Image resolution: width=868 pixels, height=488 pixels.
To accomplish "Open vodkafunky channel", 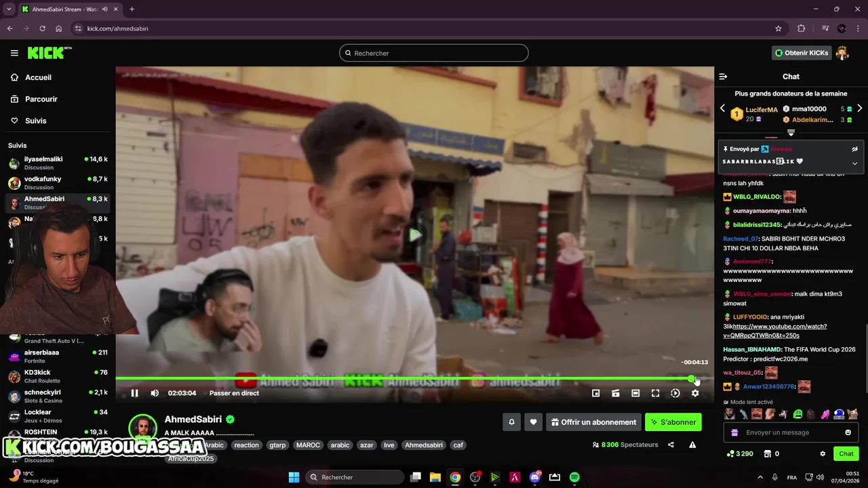I will point(58,183).
